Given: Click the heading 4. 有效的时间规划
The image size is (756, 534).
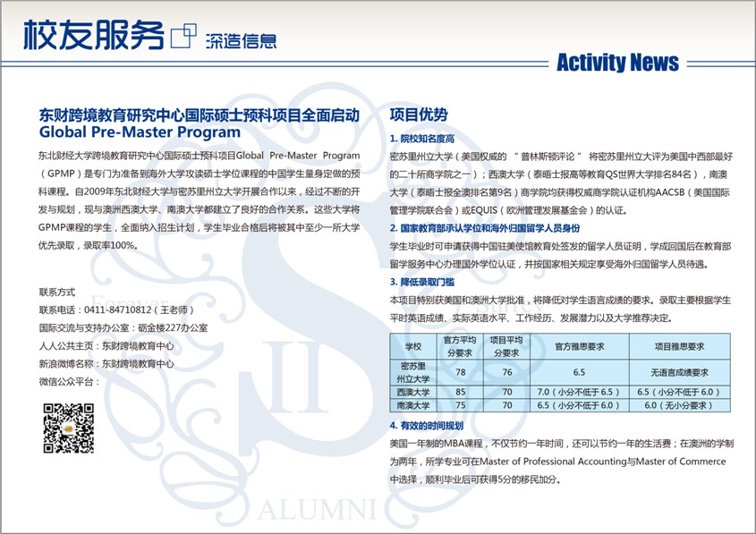Looking at the screenshot, I should coord(427,425).
